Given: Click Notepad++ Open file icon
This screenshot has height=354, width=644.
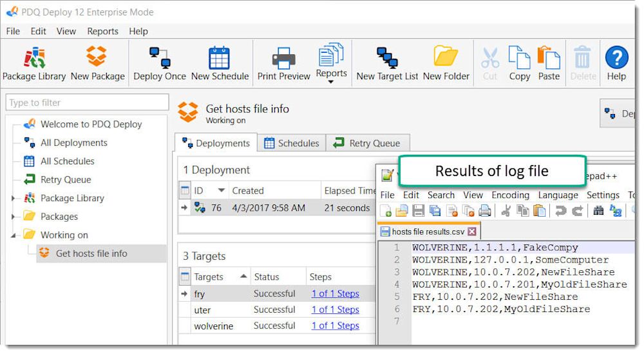Looking at the screenshot, I should tap(402, 211).
